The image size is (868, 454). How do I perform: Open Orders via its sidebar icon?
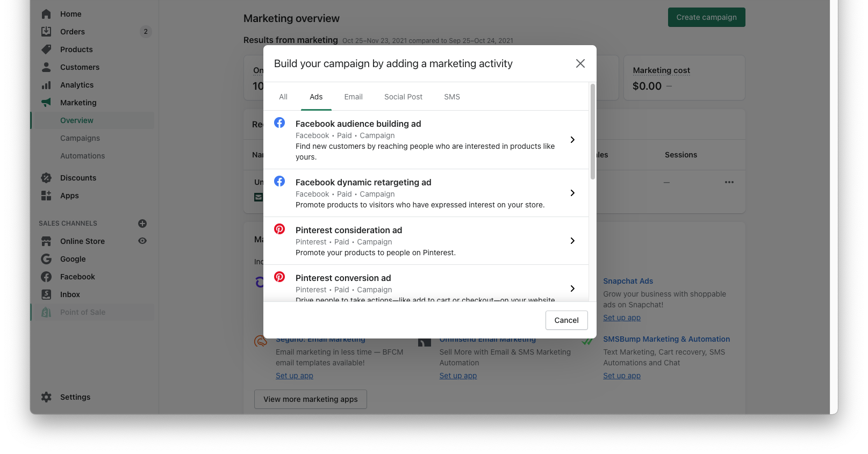click(x=46, y=32)
